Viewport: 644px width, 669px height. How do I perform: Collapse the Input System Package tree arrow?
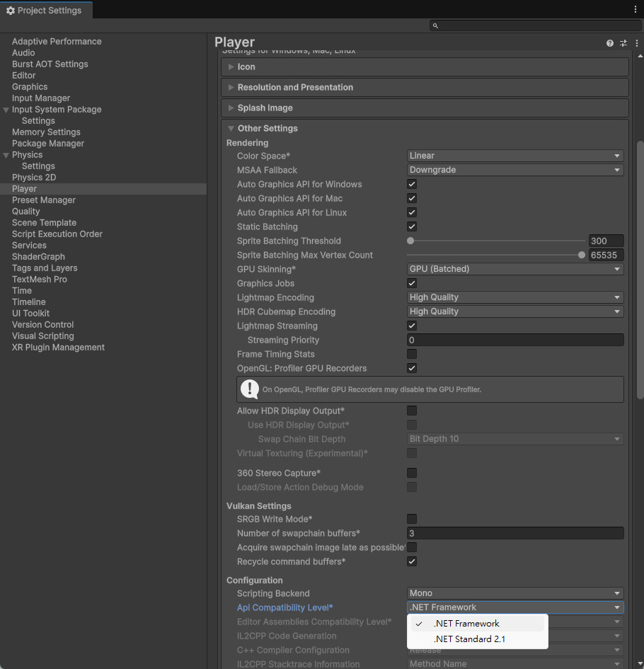pyautogui.click(x=6, y=110)
